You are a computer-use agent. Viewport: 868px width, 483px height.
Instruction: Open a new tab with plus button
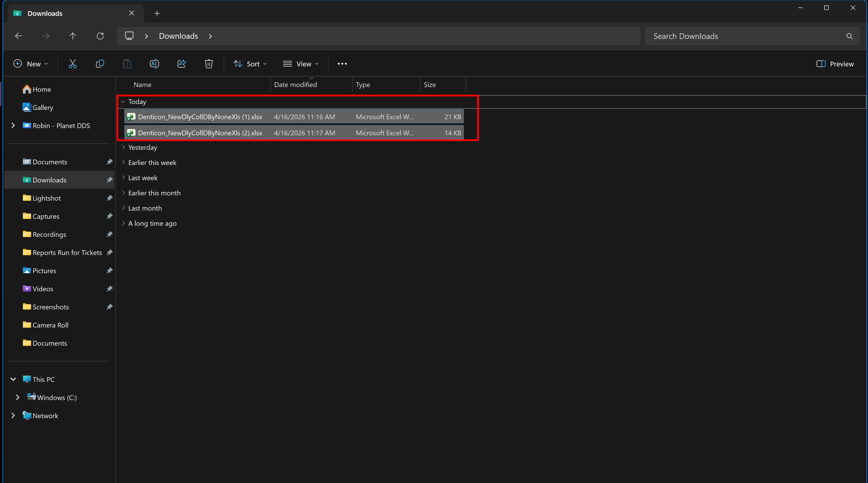click(x=157, y=13)
